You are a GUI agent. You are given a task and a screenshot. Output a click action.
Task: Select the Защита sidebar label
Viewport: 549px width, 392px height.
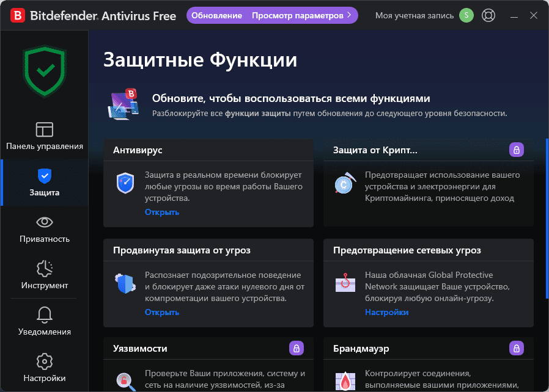[x=45, y=193]
